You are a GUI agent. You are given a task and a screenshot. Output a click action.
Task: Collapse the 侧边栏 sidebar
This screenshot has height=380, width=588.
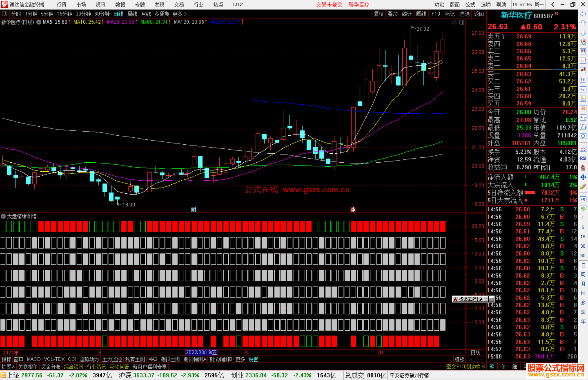(476, 367)
